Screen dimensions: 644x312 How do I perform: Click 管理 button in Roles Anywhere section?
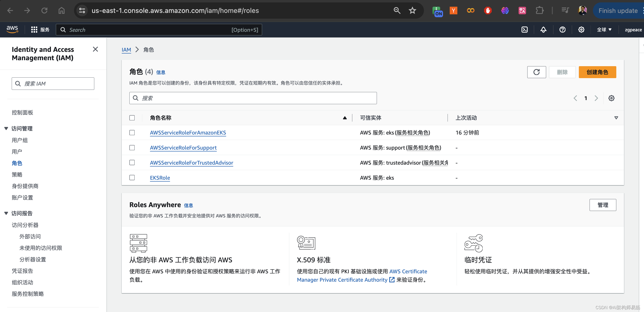point(602,204)
